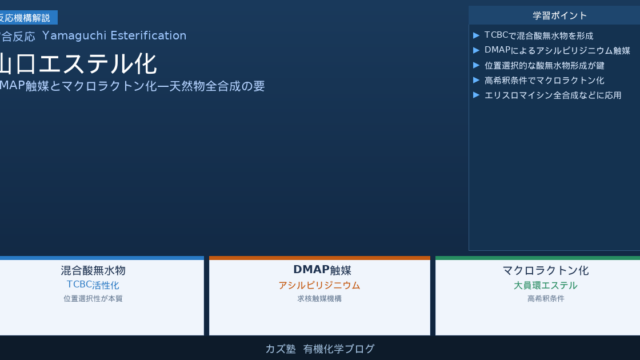Click the green 大員環エステル label

(546, 285)
